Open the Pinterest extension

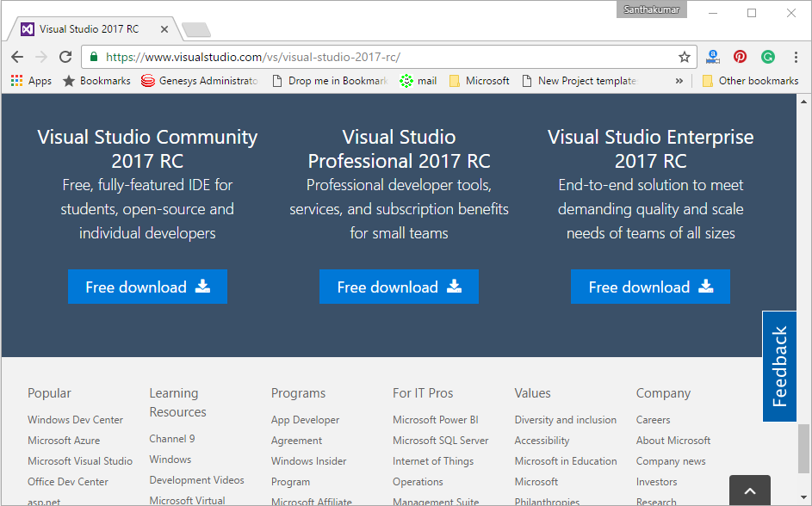coord(740,57)
